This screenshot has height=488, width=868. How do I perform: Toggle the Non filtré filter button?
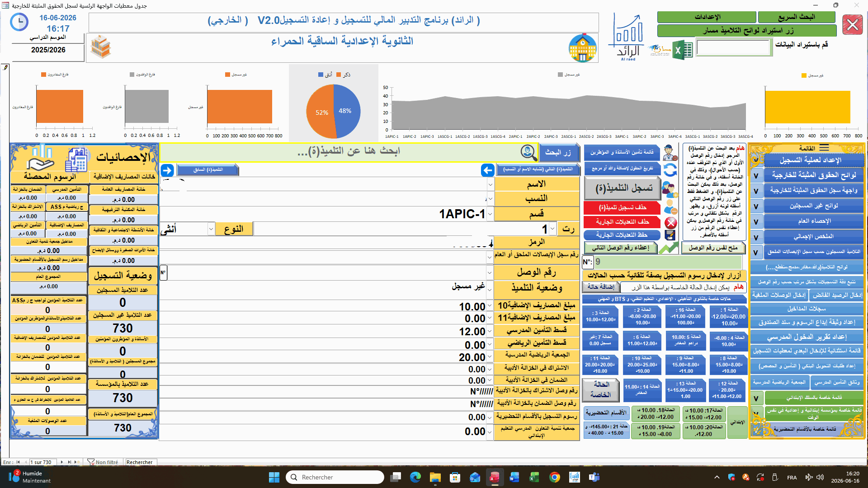[103, 462]
